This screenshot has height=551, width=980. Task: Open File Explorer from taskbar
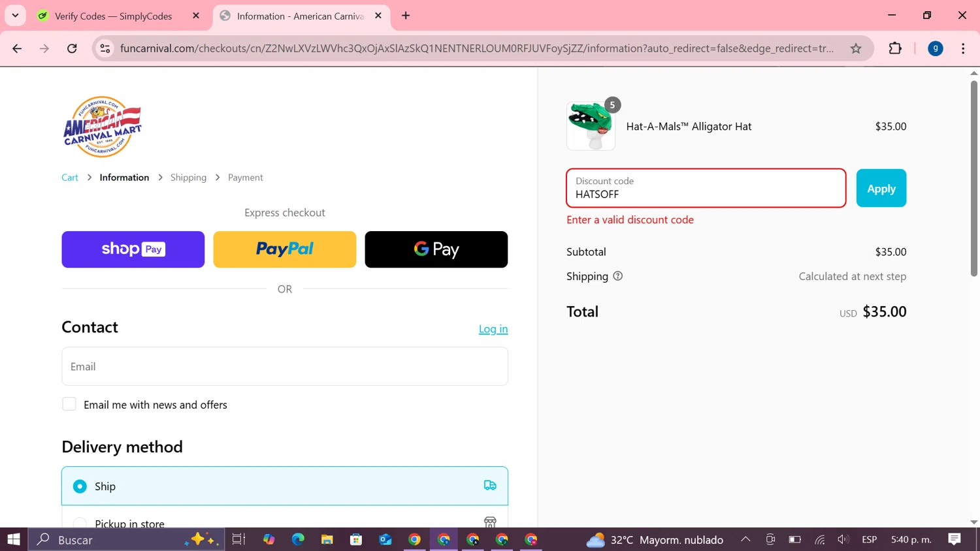pyautogui.click(x=327, y=539)
